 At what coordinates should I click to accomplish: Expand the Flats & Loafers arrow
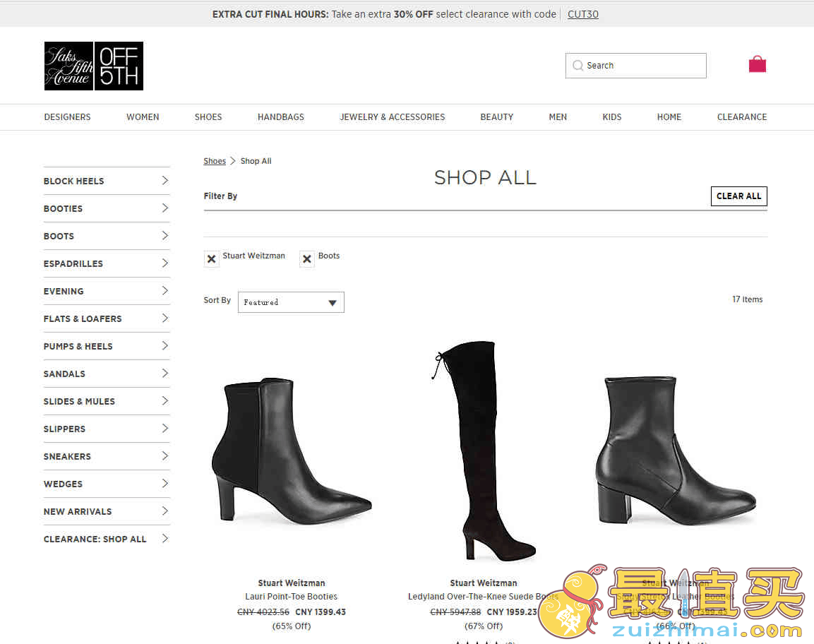(x=165, y=318)
